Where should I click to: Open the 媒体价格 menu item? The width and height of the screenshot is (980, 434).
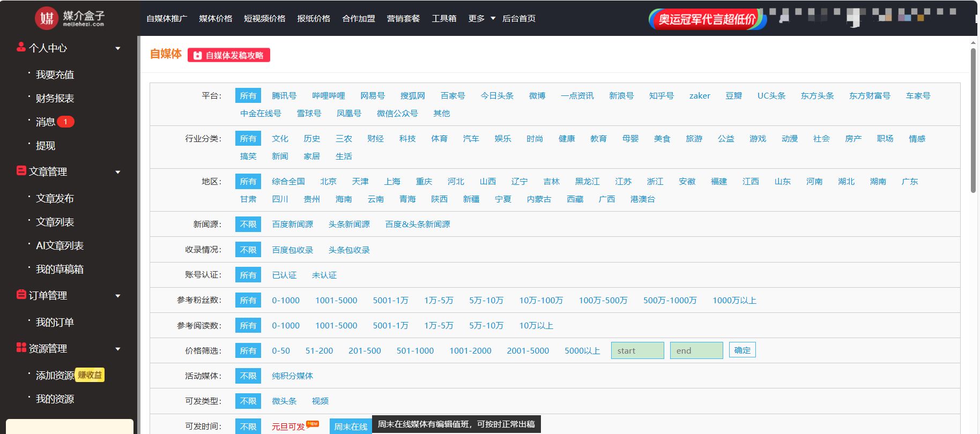pos(216,18)
